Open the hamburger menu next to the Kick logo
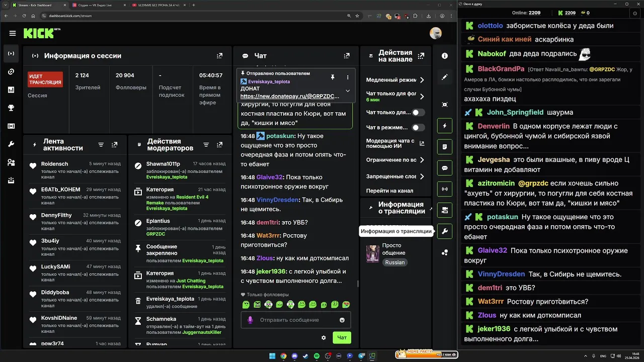 13,33
